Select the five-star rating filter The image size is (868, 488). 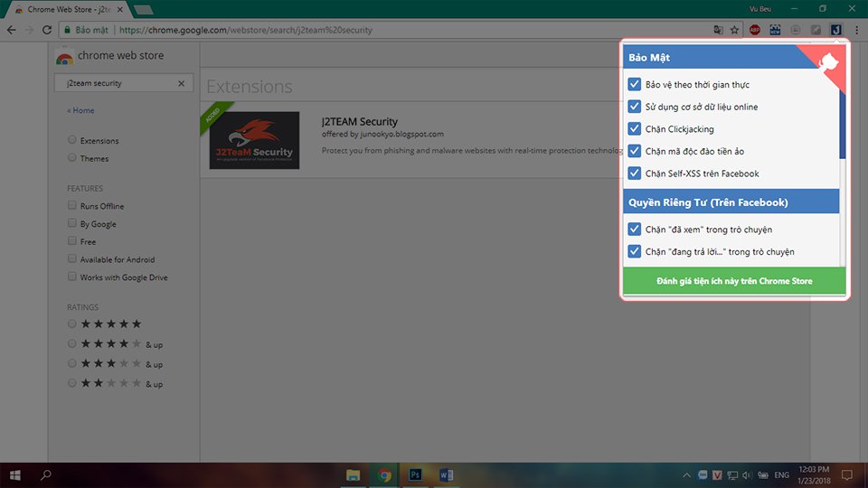[72, 324]
